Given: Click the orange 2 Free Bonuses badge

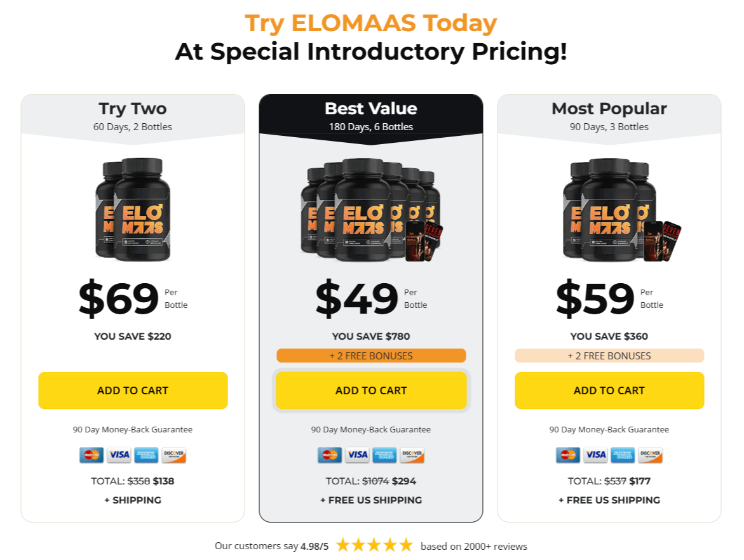Looking at the screenshot, I should (371, 356).
